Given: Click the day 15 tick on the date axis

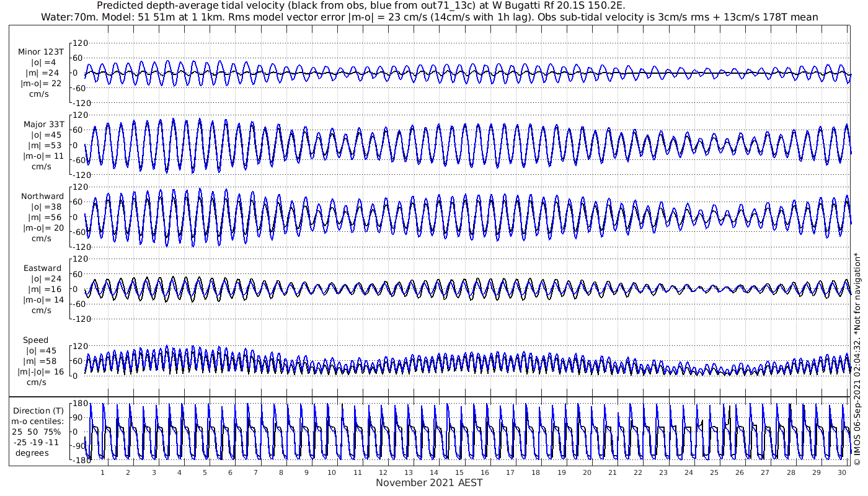Looking at the screenshot, I should 459,472.
